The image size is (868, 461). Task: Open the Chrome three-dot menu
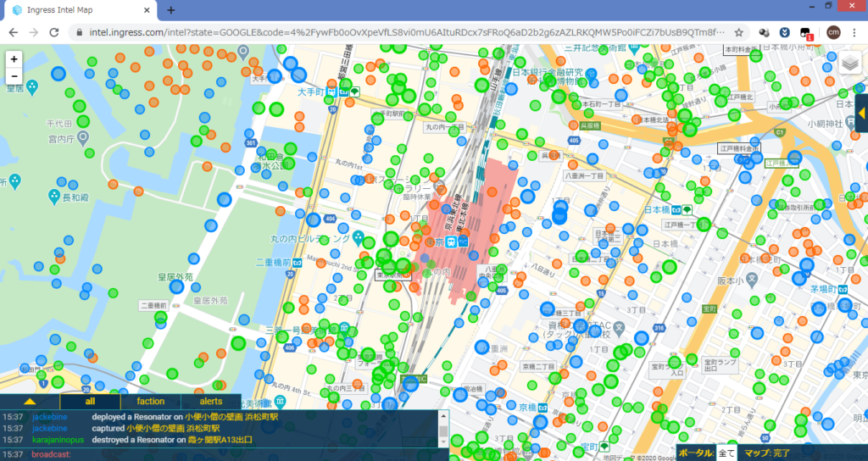click(x=854, y=32)
